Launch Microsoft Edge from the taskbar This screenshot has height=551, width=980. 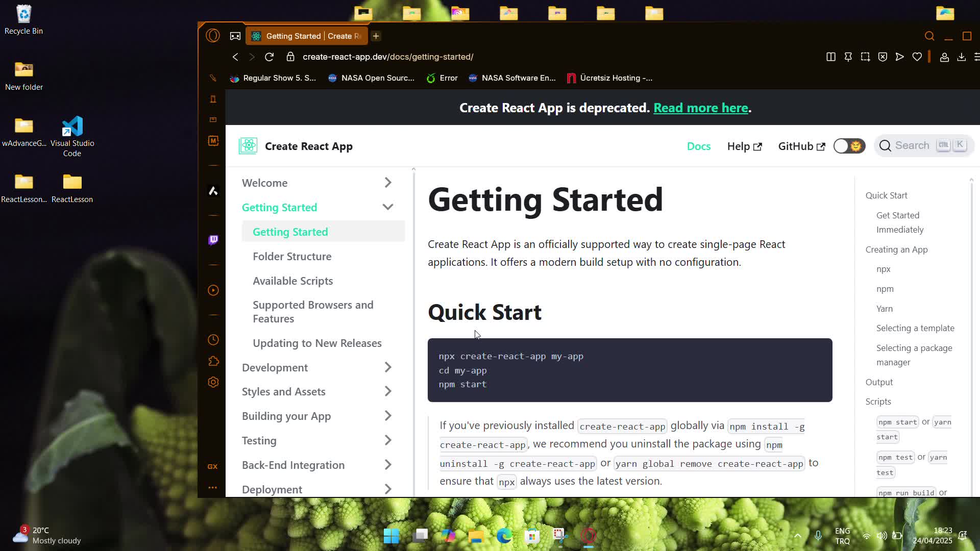coord(504,536)
